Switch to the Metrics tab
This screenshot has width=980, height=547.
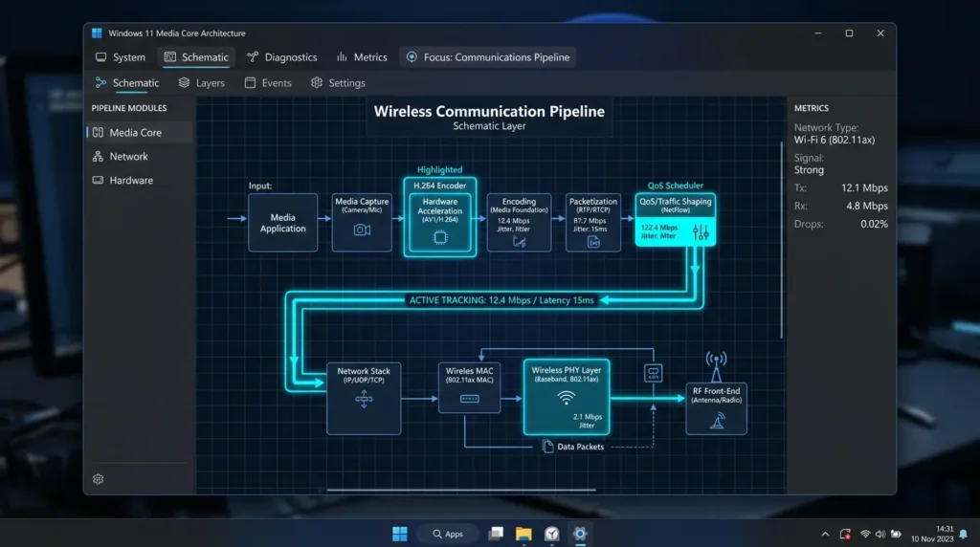tap(362, 56)
